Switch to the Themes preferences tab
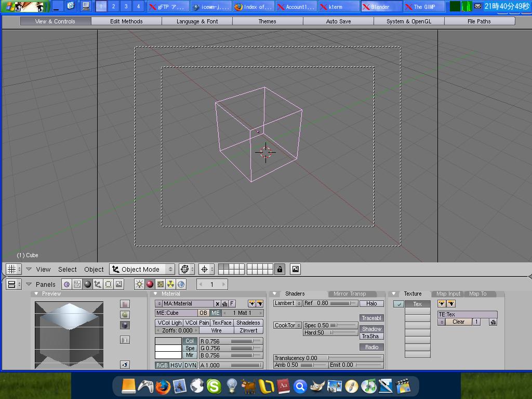Image resolution: width=532 pixels, height=399 pixels. [267, 21]
